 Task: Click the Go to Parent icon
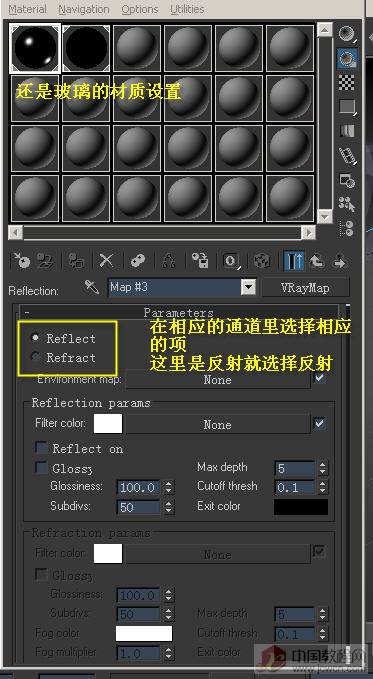pos(317,261)
